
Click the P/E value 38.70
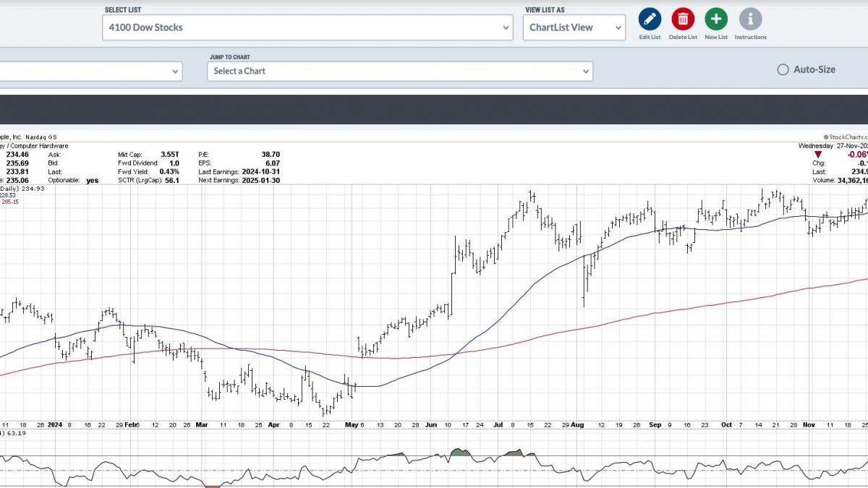point(271,154)
